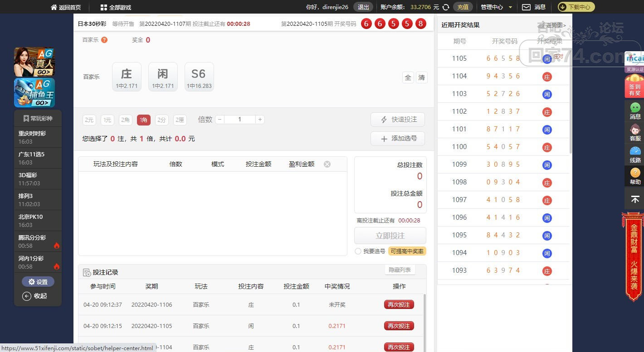Click 可提高中奖率 tag
Viewport: 644px width, 352px height.
click(x=407, y=251)
